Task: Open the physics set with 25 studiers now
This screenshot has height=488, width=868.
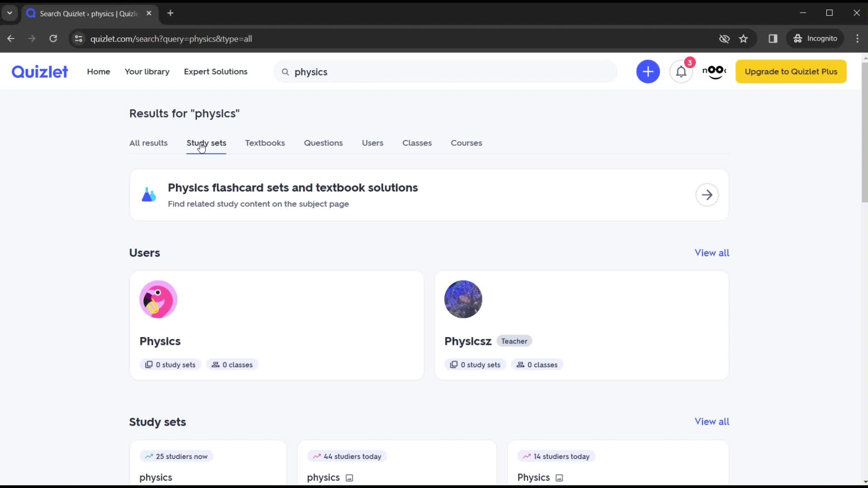Action: (156, 478)
